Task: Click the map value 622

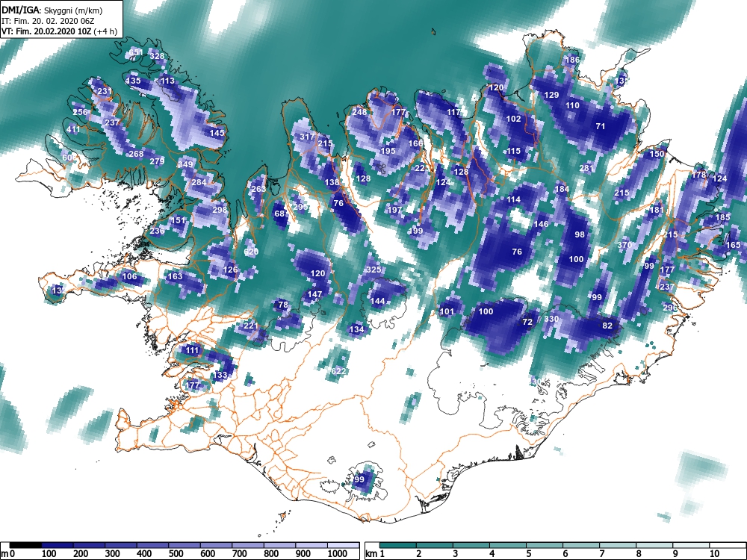Action: (338, 371)
